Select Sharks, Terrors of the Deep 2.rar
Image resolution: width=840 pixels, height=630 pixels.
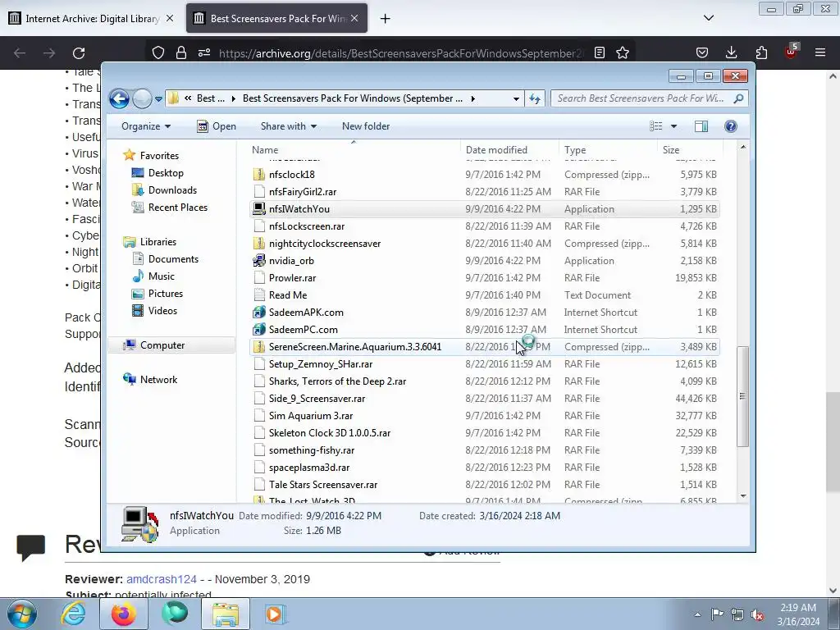[x=484, y=381]
